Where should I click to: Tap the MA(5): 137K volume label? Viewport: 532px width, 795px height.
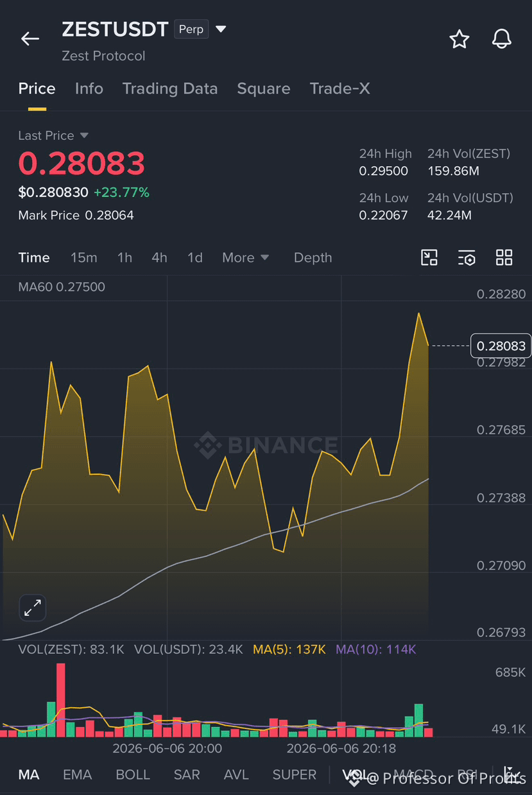pyautogui.click(x=289, y=649)
